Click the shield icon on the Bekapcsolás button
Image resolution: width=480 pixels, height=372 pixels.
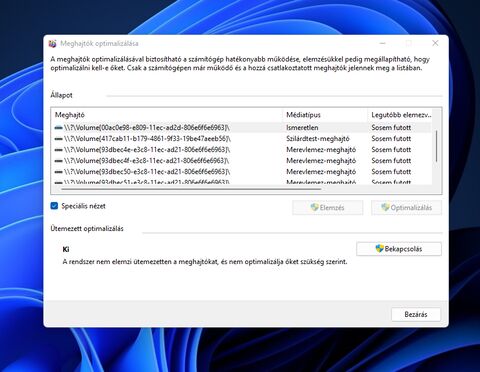379,249
